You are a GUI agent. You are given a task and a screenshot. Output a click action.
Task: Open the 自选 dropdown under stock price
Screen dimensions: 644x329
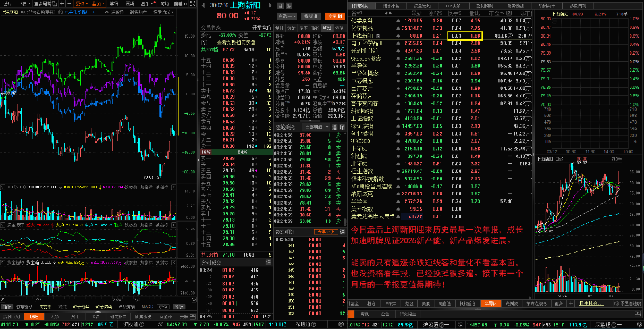click(x=287, y=16)
